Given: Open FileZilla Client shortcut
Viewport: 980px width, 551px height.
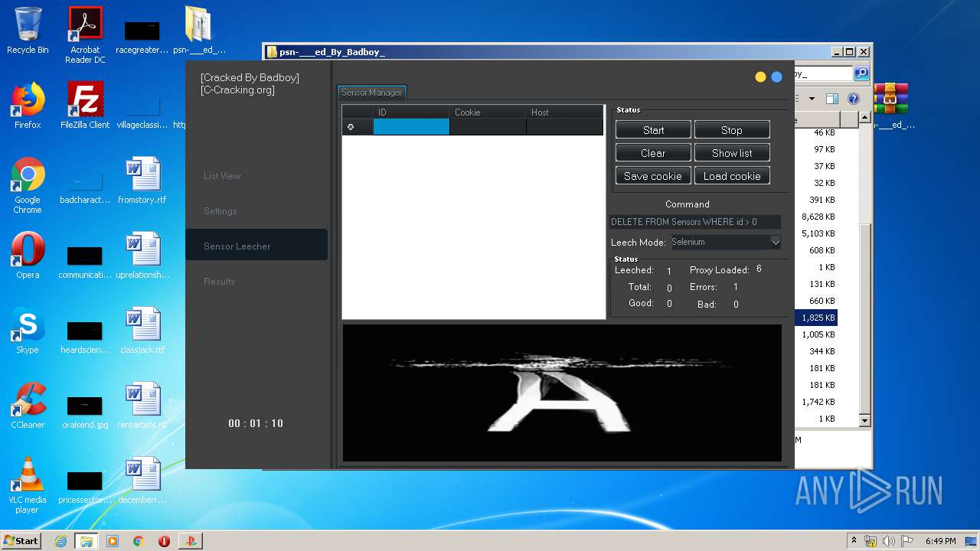Looking at the screenshot, I should pyautogui.click(x=85, y=105).
